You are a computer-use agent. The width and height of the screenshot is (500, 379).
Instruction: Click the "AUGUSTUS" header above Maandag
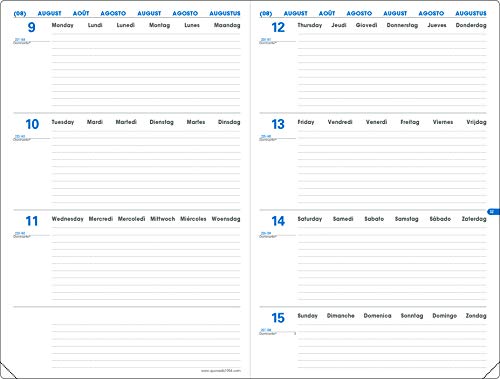click(225, 13)
